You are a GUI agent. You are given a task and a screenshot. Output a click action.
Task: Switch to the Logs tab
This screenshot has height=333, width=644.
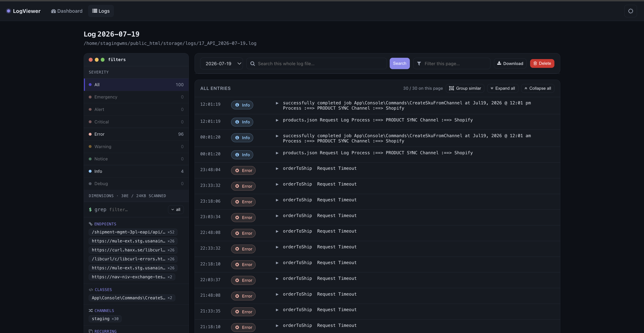101,11
